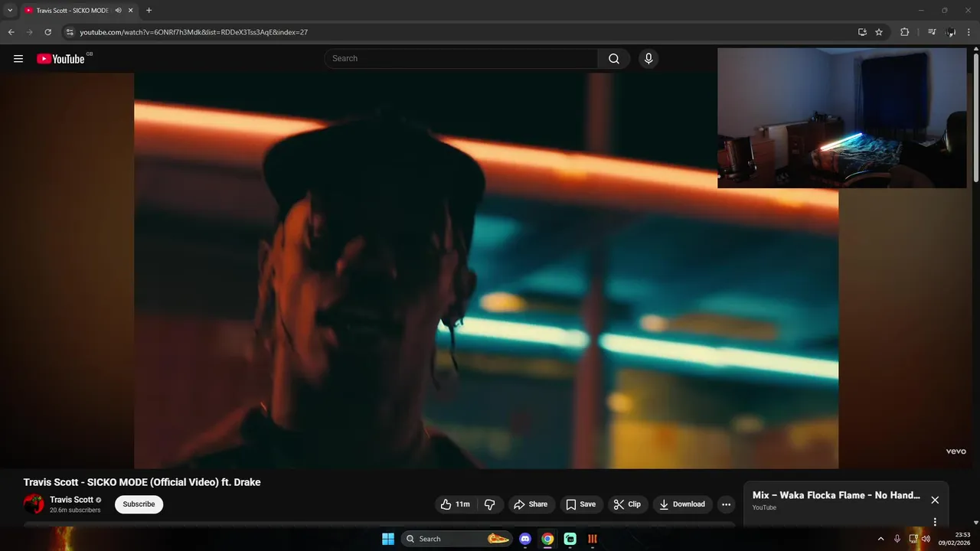
Task: Click the video title text
Action: coord(142,482)
